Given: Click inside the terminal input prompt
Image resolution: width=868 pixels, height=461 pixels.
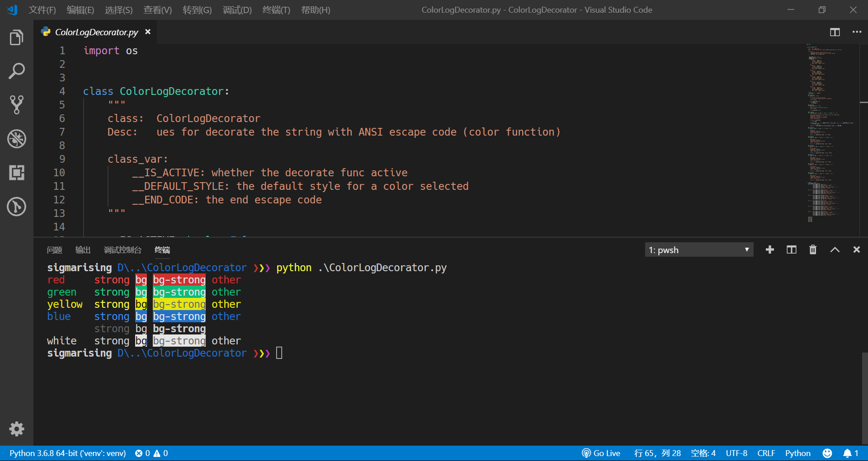Looking at the screenshot, I should (x=279, y=353).
